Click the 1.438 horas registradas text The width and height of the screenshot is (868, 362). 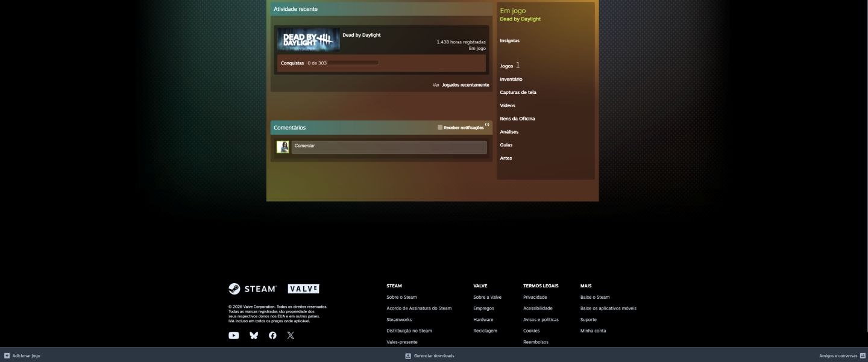click(x=461, y=42)
